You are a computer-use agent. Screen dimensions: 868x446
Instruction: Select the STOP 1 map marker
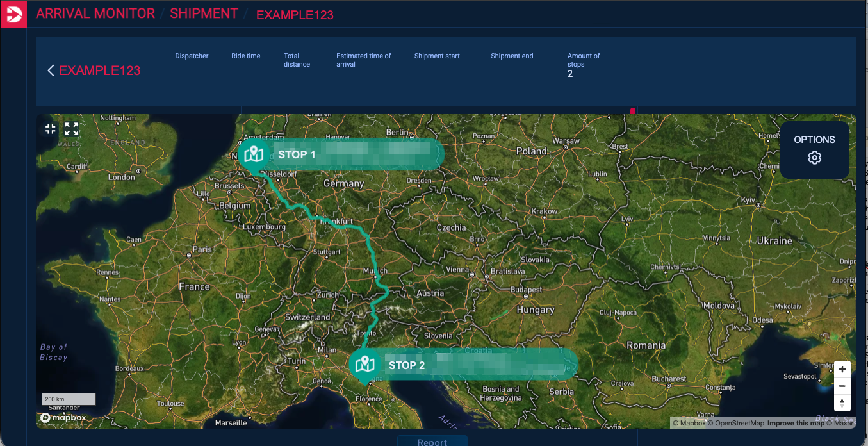point(254,153)
